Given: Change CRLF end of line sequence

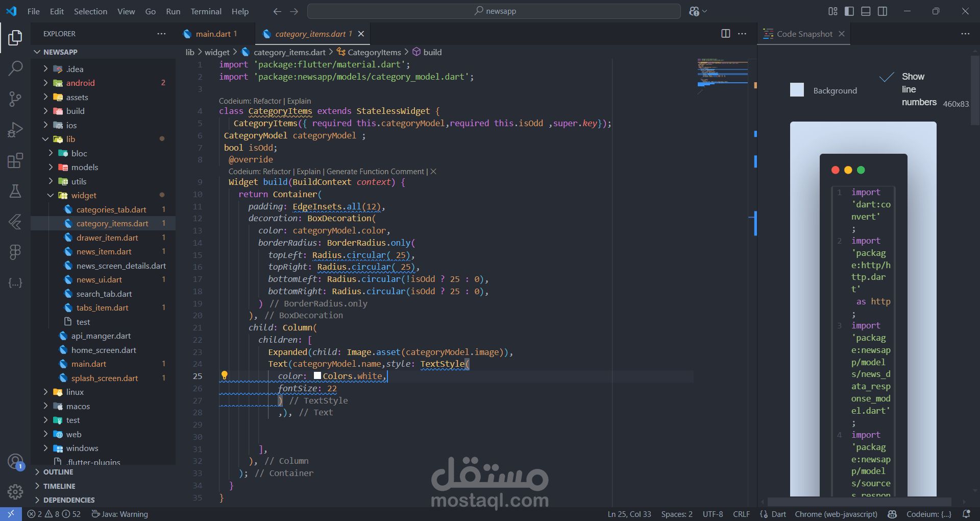Looking at the screenshot, I should [x=741, y=514].
